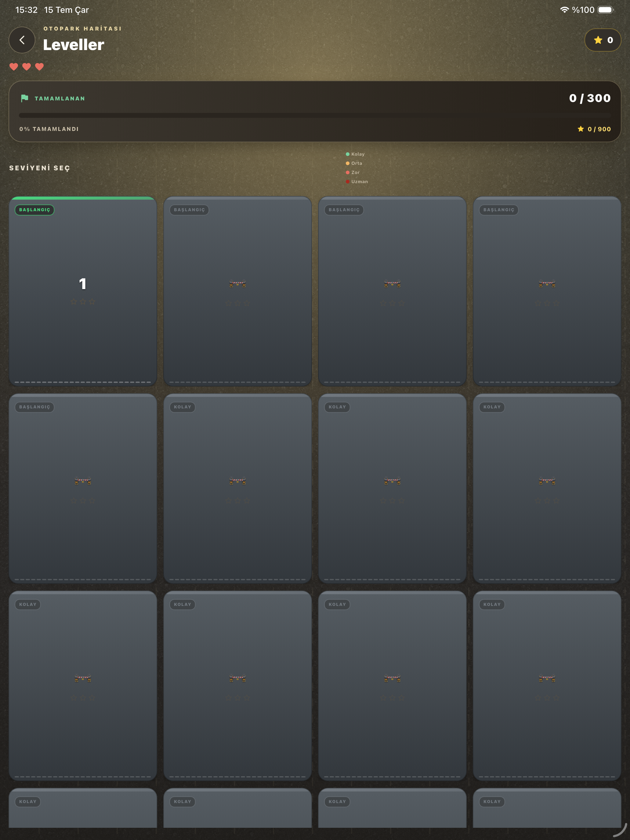The height and width of the screenshot is (840, 630).
Task: Click the orange Orta legend dot
Action: 347,163
